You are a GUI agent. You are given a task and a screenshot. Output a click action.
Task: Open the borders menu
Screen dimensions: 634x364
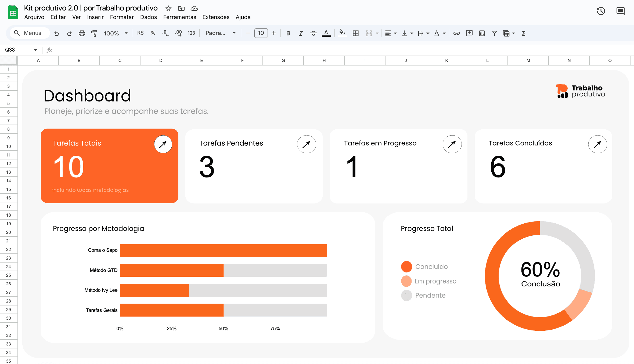point(356,33)
